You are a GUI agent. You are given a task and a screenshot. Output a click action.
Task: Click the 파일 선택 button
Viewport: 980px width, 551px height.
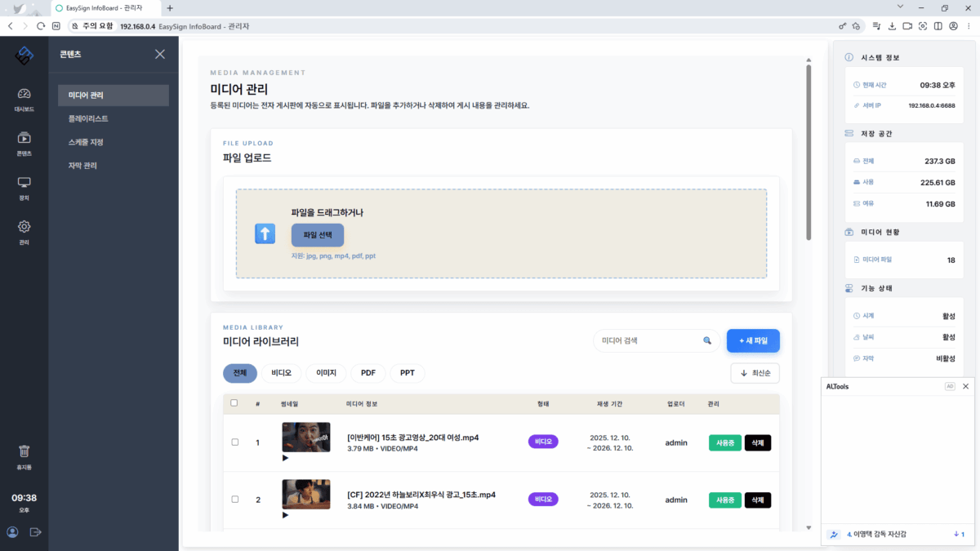317,235
